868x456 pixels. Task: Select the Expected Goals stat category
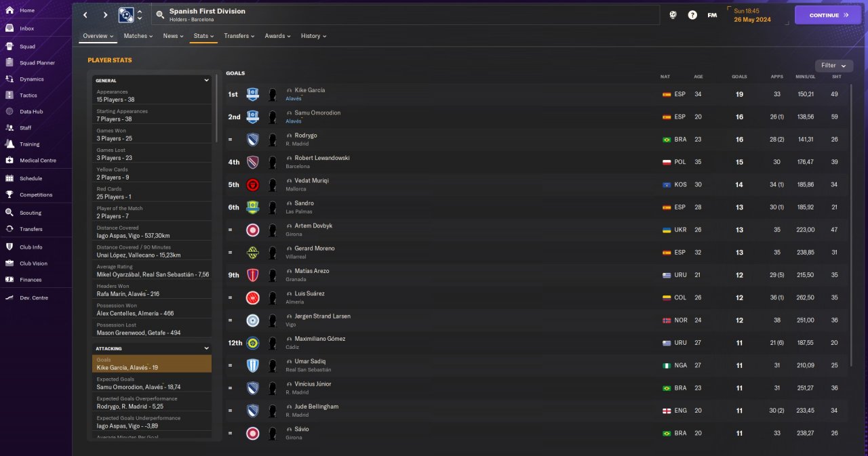point(153,383)
